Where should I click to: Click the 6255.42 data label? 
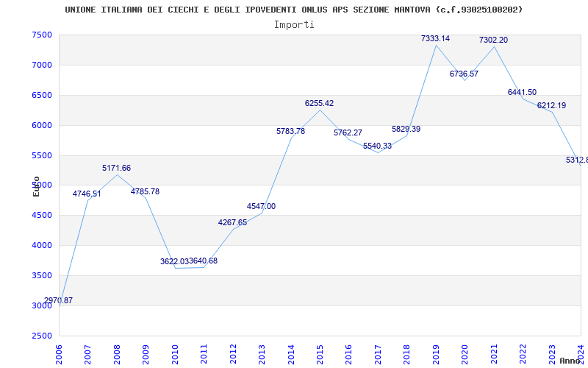[x=319, y=103]
